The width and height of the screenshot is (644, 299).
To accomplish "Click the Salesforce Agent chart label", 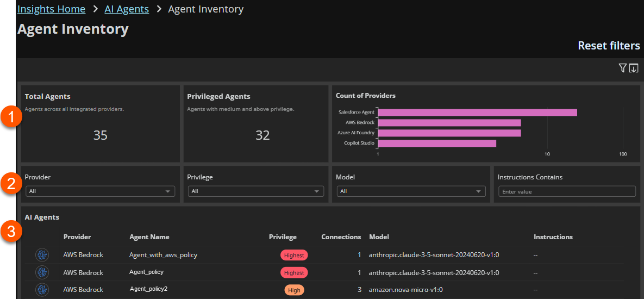I will pyautogui.click(x=357, y=112).
